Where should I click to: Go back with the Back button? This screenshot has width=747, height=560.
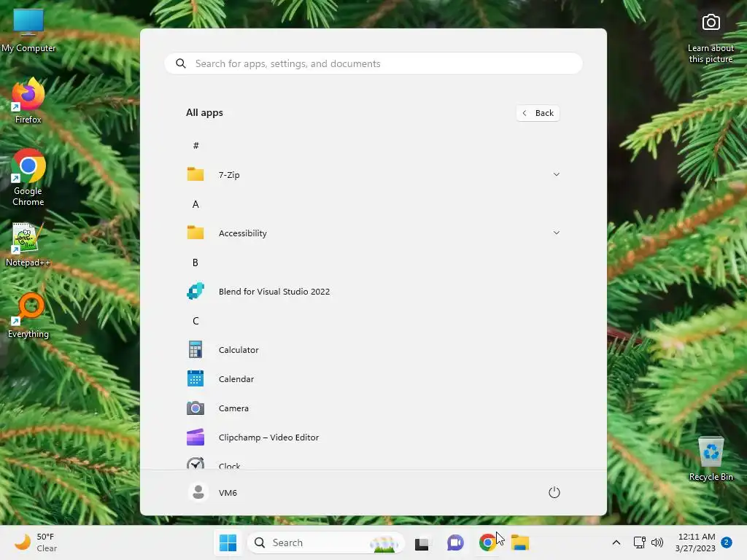coord(538,113)
